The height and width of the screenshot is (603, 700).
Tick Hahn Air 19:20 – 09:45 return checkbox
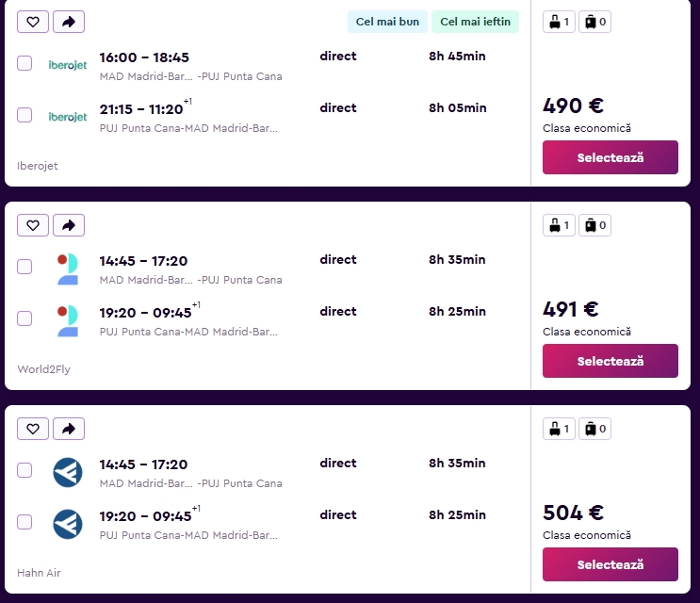coord(24,522)
